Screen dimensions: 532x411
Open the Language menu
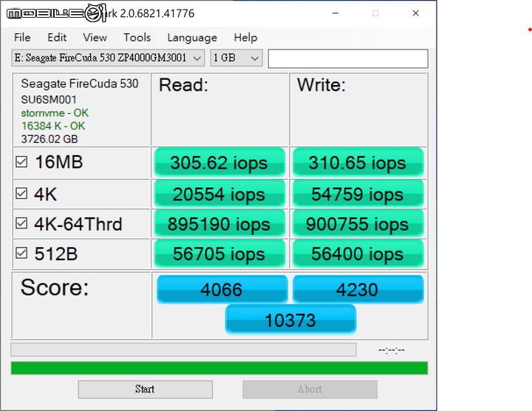192,38
